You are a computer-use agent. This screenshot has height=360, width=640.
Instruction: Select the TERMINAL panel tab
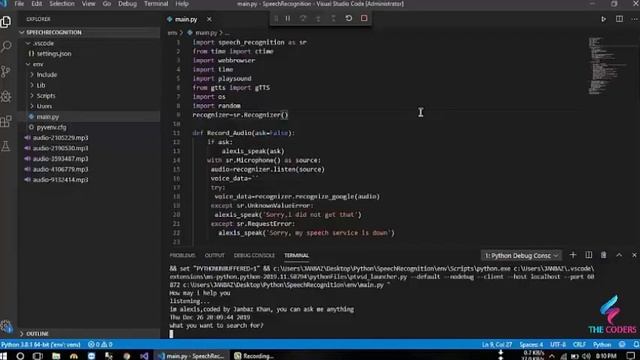click(297, 256)
